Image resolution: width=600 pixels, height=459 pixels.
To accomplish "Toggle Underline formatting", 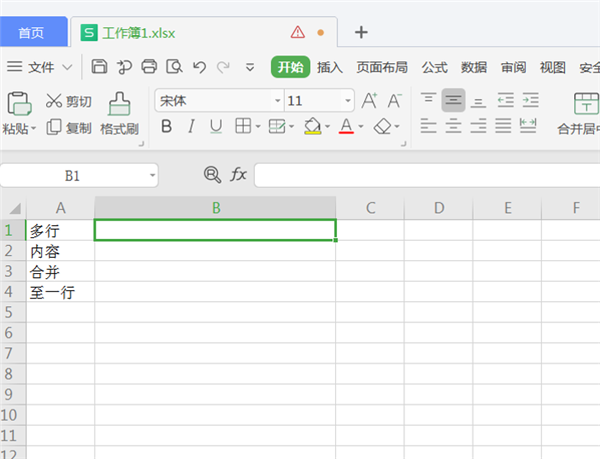I will (215, 127).
